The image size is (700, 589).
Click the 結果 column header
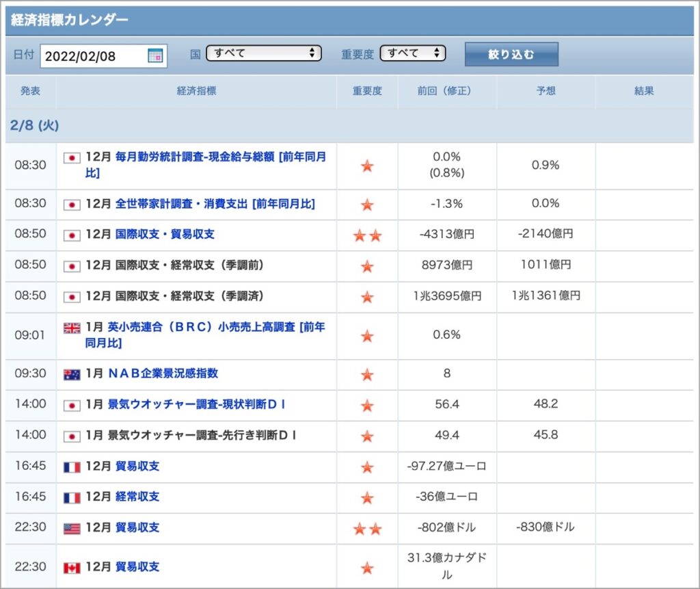[644, 91]
